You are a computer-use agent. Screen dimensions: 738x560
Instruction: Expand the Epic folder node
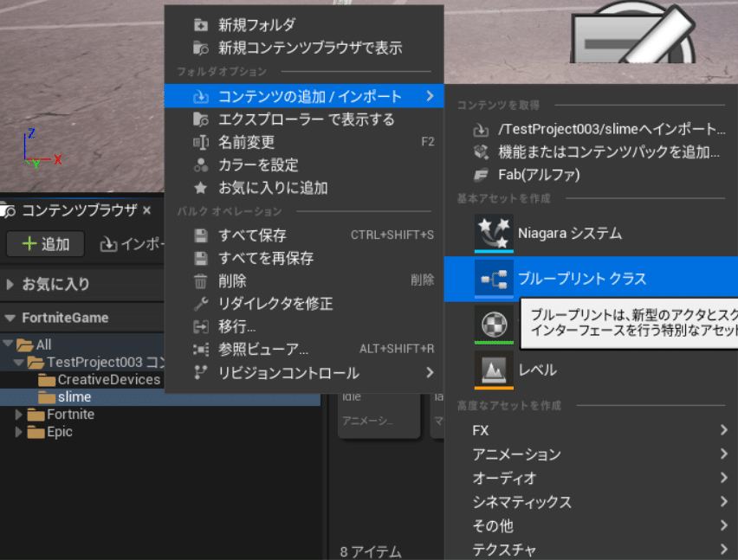pos(18,432)
